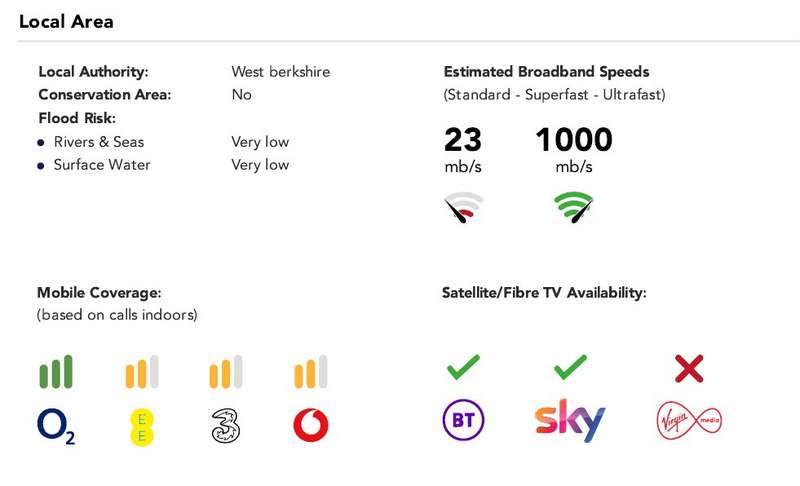
Task: Click the red Vodafone logo
Action: (x=311, y=425)
